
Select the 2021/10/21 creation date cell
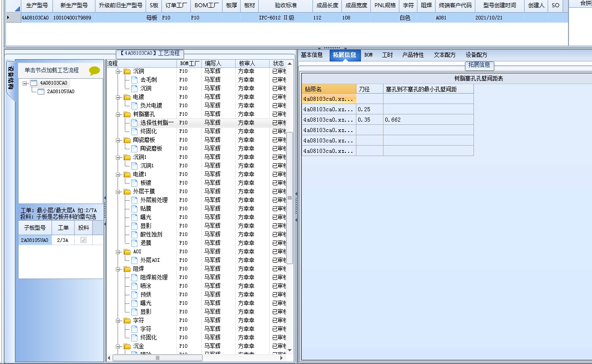499,18
